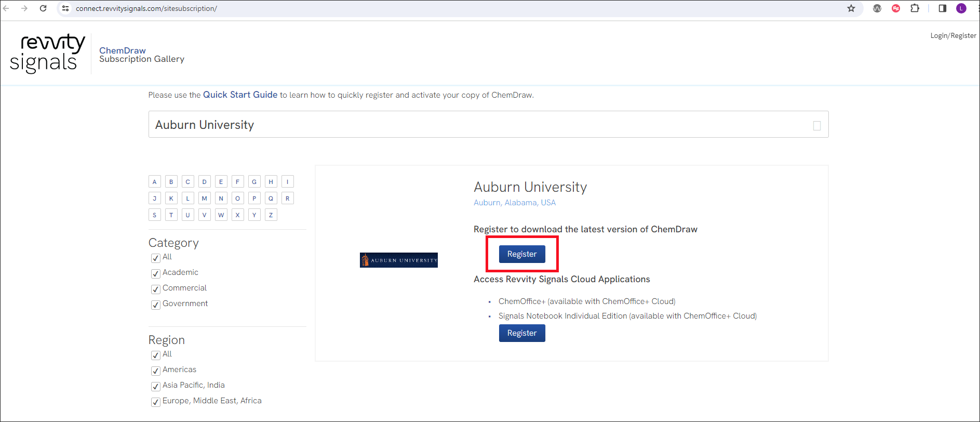The image size is (980, 422).
Task: Filter institutions by letter F
Action: (237, 182)
